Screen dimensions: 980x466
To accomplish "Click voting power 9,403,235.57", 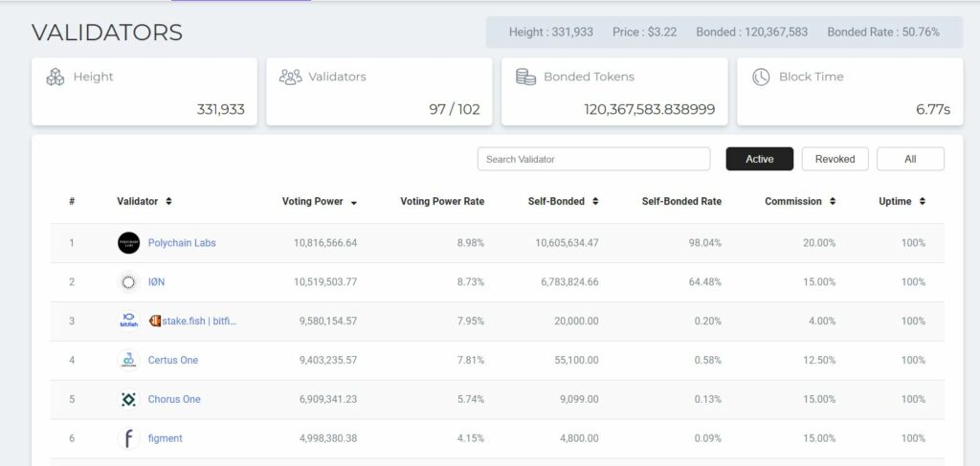I will [x=328, y=361].
